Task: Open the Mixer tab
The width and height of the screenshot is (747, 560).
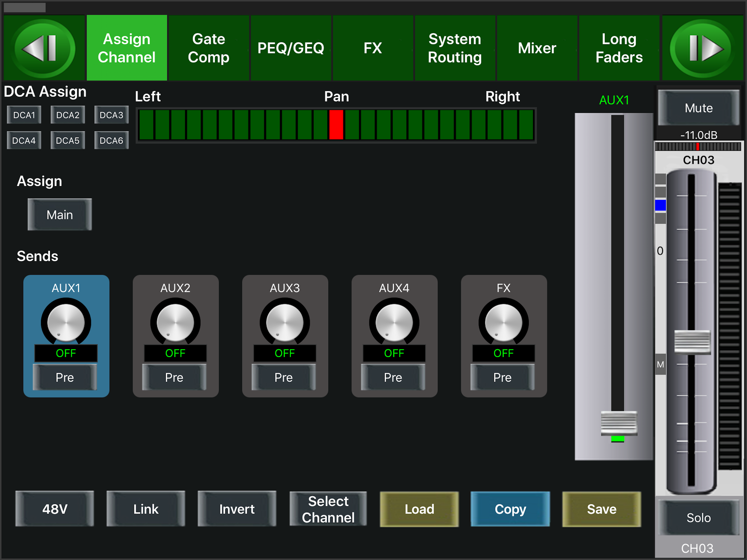Action: coord(537,48)
